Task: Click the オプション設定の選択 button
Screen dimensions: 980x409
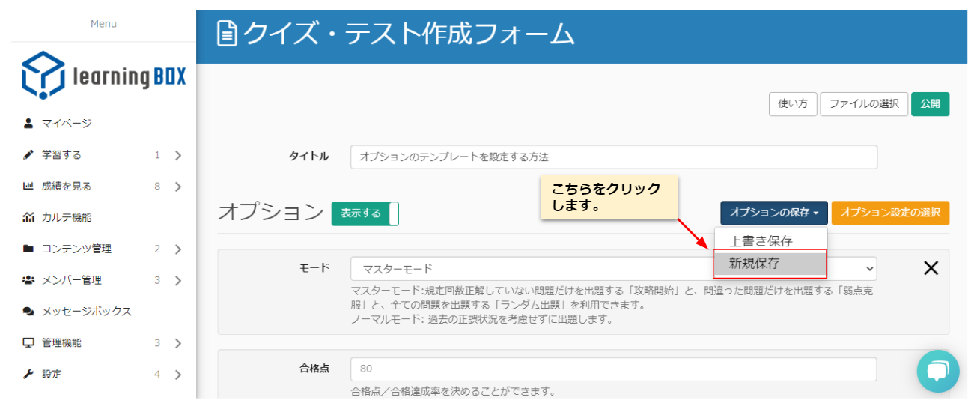Action: pyautogui.click(x=890, y=213)
